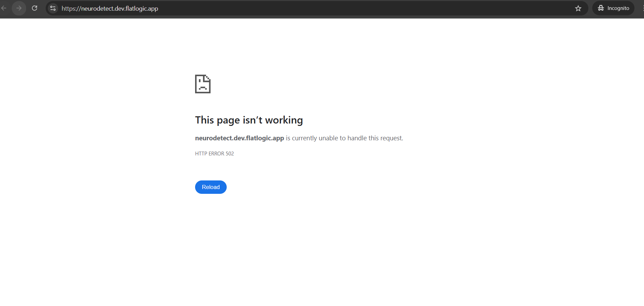The image size is (644, 306).
Task: Click the browser back arrow
Action: [4, 8]
